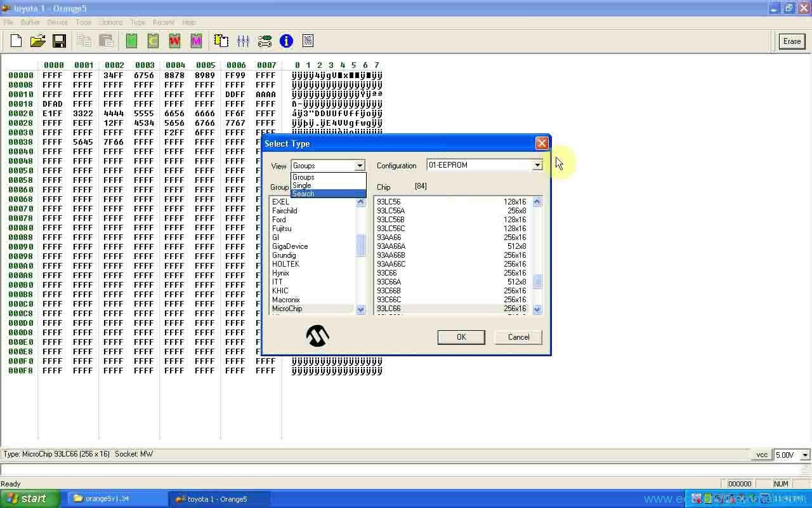This screenshot has width=812, height=508.
Task: Open the Select Type chip icon
Action: pos(221,41)
